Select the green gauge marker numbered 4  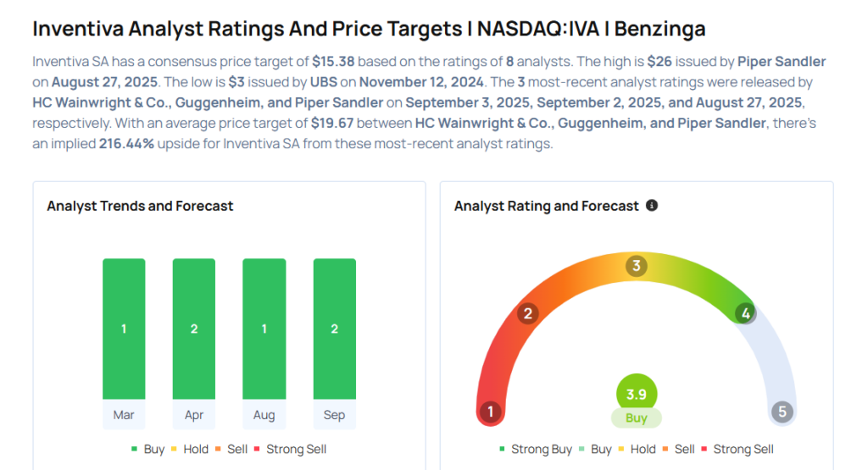pos(744,314)
